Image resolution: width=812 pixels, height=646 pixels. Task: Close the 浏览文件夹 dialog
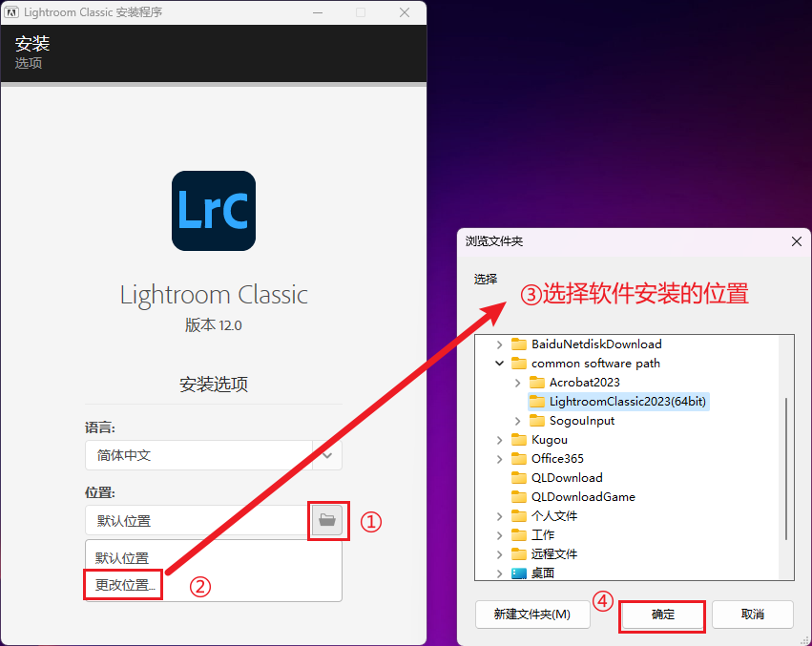point(797,241)
